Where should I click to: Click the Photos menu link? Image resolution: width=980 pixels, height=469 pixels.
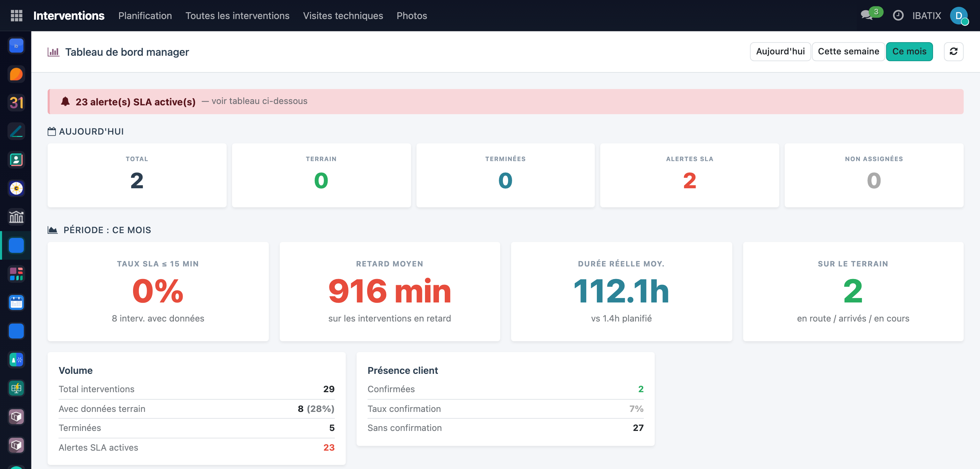tap(412, 16)
